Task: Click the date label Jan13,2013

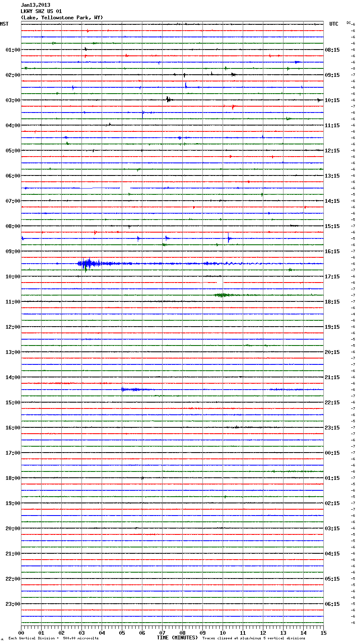Action: pos(35,5)
